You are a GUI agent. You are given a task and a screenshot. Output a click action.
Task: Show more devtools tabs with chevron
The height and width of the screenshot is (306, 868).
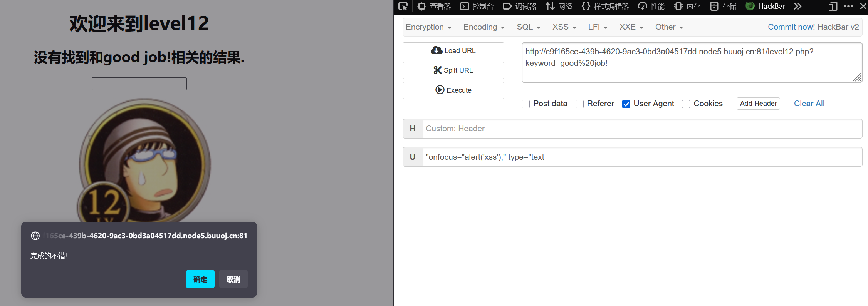coord(798,7)
